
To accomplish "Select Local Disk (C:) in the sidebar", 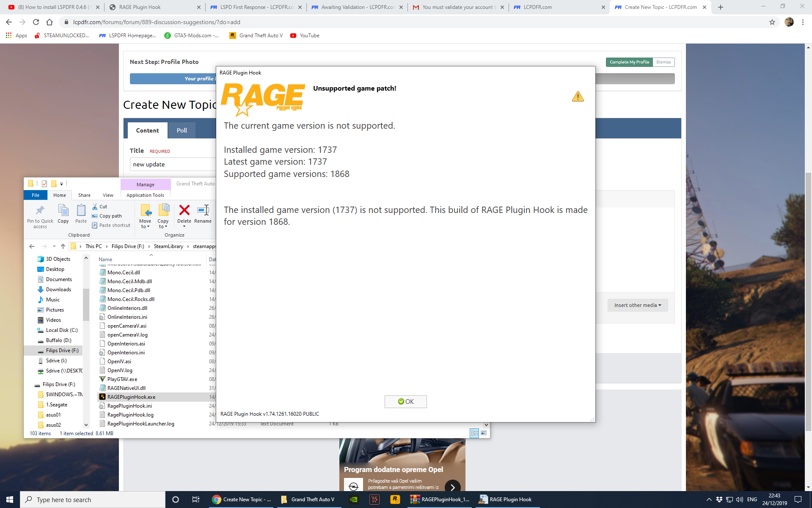I will pyautogui.click(x=61, y=330).
